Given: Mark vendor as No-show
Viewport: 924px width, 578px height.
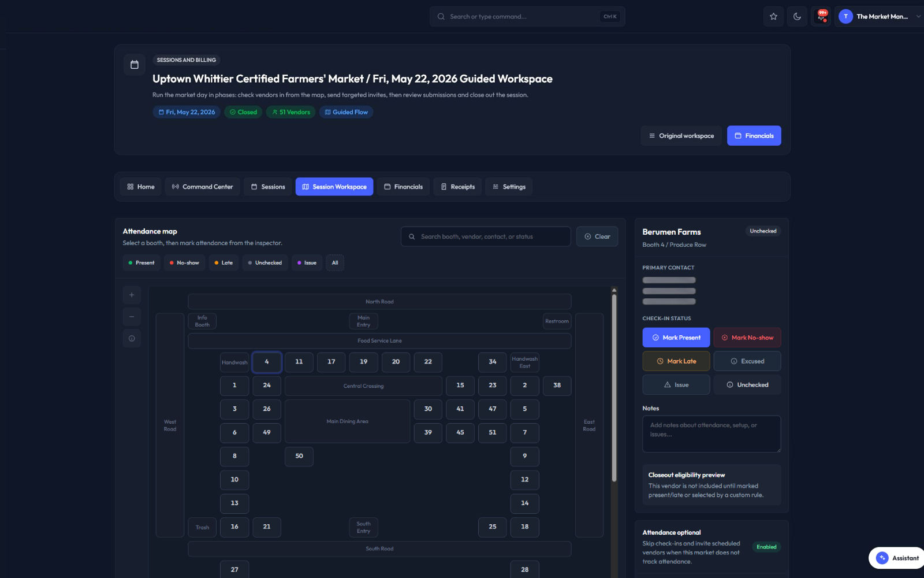Looking at the screenshot, I should tap(747, 338).
